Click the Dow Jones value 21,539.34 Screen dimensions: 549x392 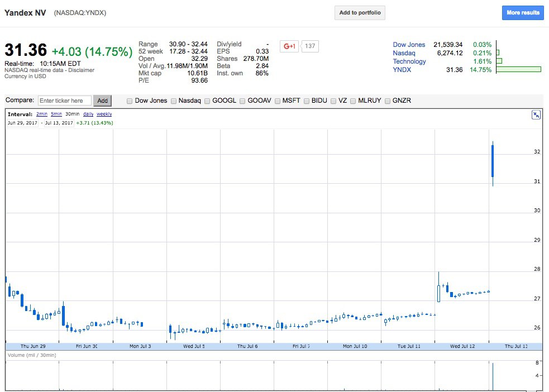point(448,45)
